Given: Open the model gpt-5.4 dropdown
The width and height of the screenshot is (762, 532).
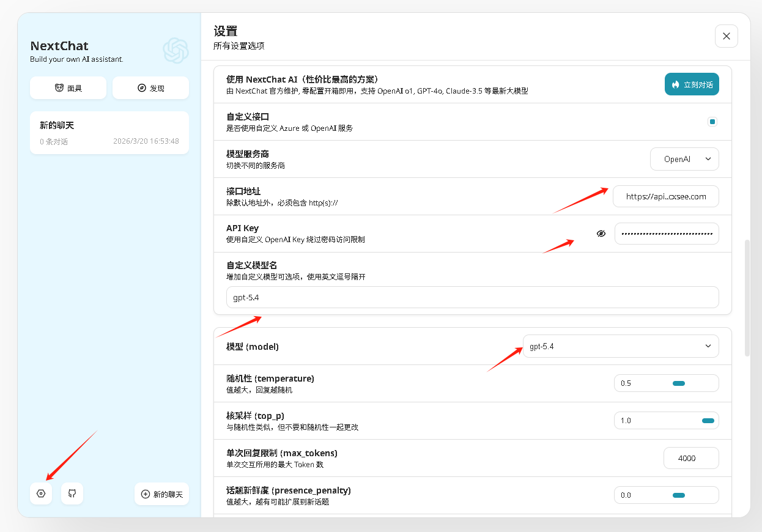Looking at the screenshot, I should [620, 346].
